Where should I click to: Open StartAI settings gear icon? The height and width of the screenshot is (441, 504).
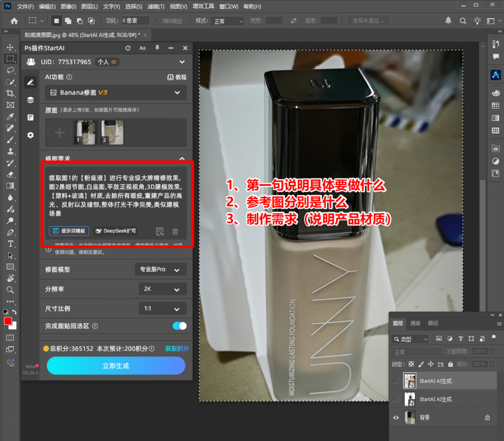pos(31,135)
